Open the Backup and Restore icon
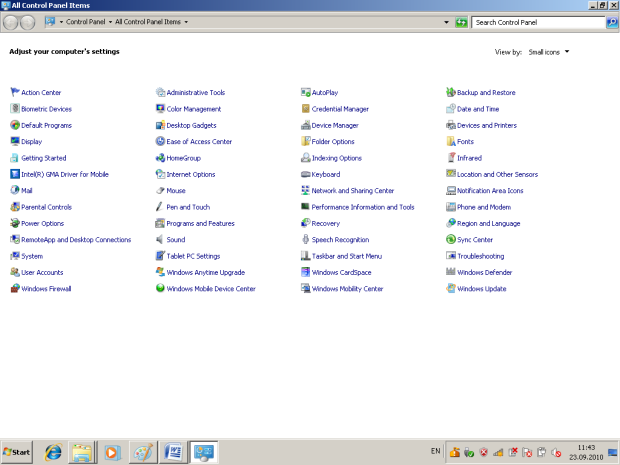620x465 pixels. 451,92
